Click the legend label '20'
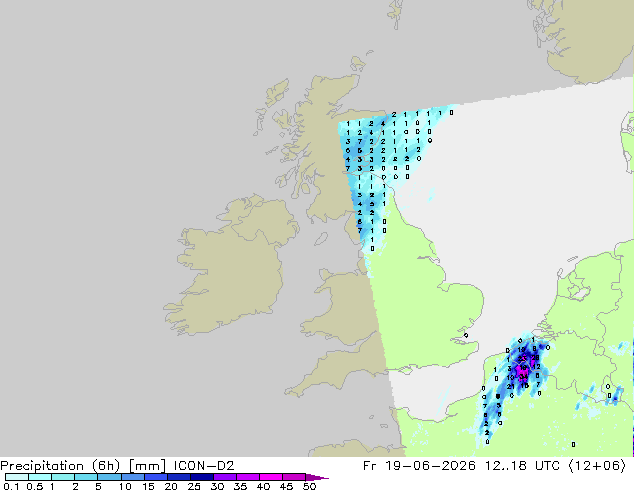This screenshot has width=634, height=490. 171,486
